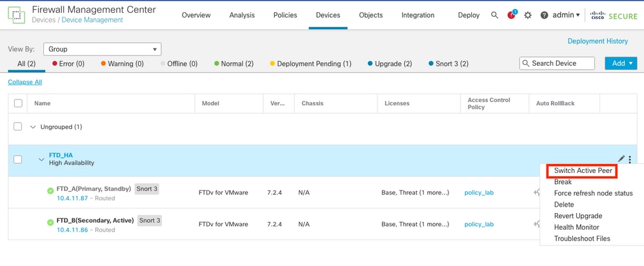The height and width of the screenshot is (266, 644).
Task: Open the View By Group dropdown
Action: coord(102,49)
